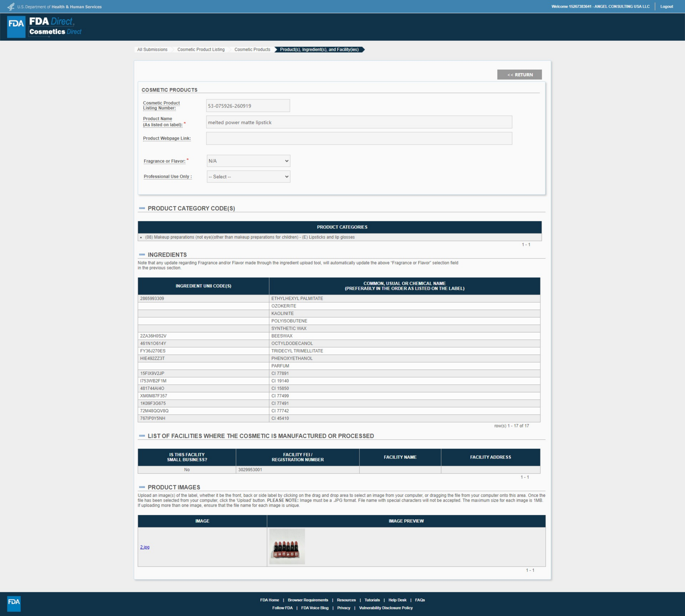Image resolution: width=685 pixels, height=616 pixels.
Task: Open Cosmetic Product Listing breadcrumb
Action: pos(201,49)
